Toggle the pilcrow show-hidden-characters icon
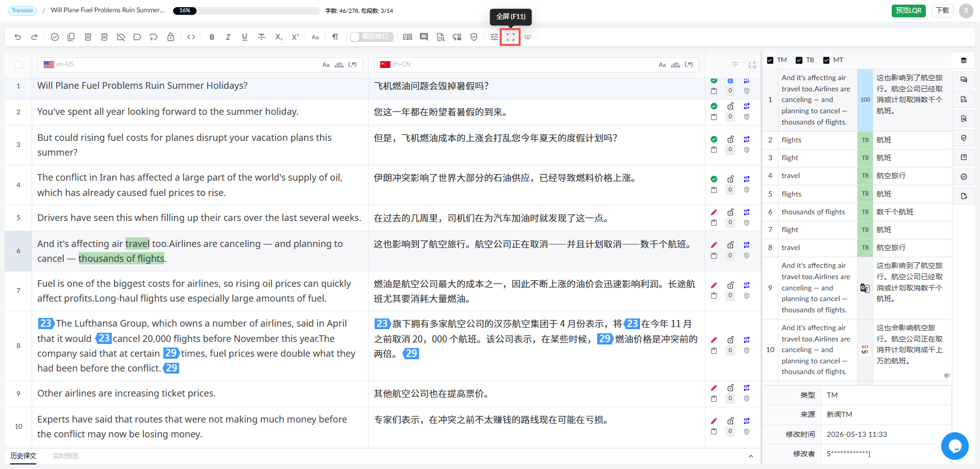The width and height of the screenshot is (980, 469). point(335,37)
